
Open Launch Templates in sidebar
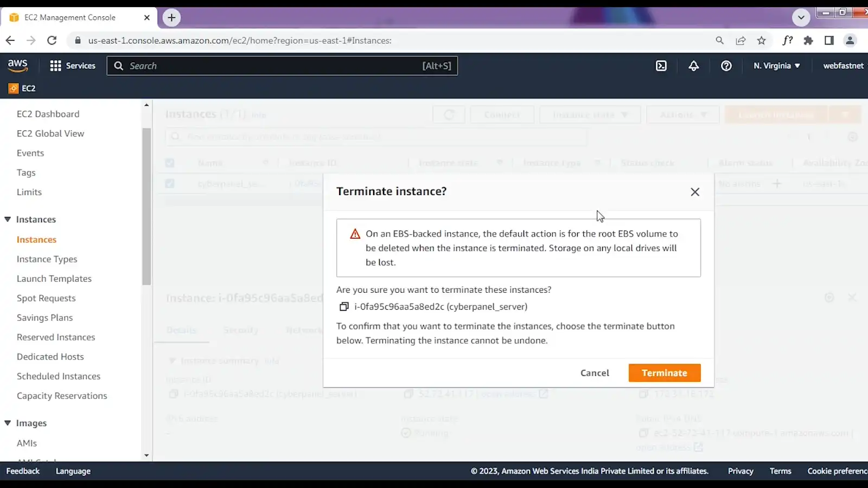[54, 279]
